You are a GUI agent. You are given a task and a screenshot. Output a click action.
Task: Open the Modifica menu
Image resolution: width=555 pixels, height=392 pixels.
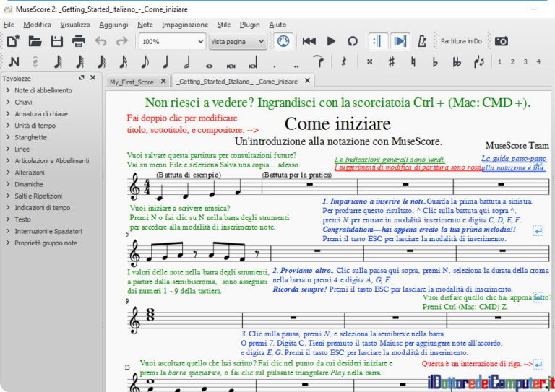pos(37,25)
